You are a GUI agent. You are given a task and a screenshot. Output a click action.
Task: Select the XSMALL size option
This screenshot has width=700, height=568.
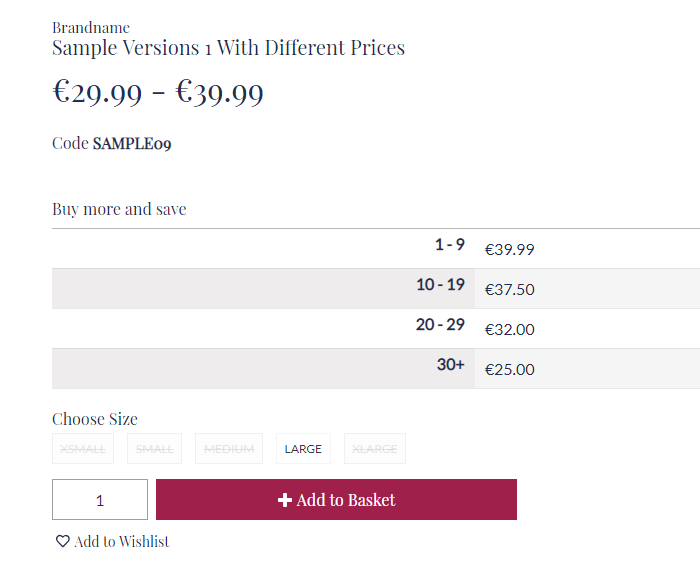pos(83,448)
